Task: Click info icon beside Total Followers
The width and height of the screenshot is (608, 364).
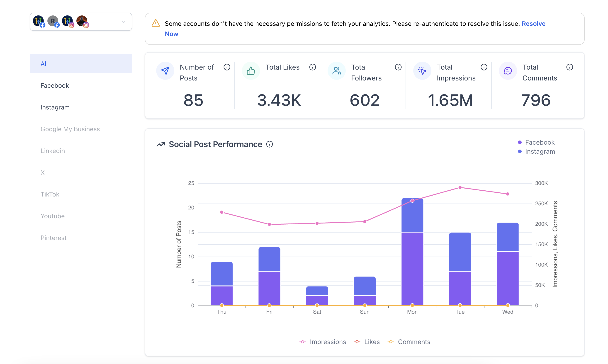Action: pos(398,67)
